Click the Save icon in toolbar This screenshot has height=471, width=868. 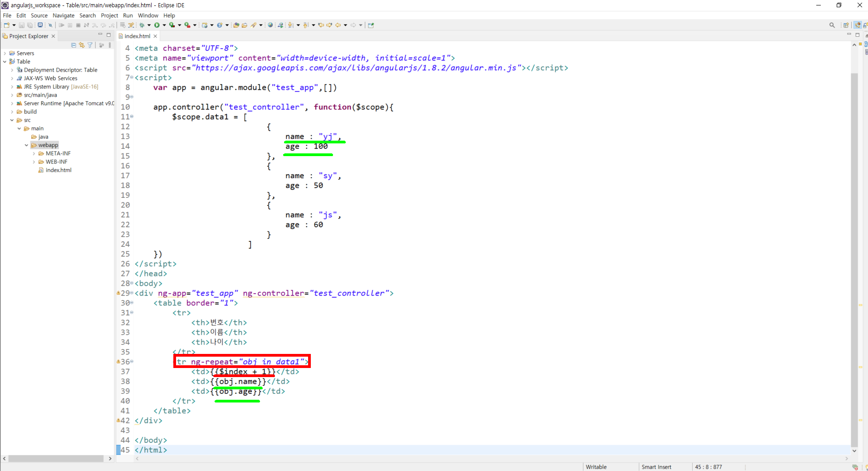pyautogui.click(x=22, y=25)
